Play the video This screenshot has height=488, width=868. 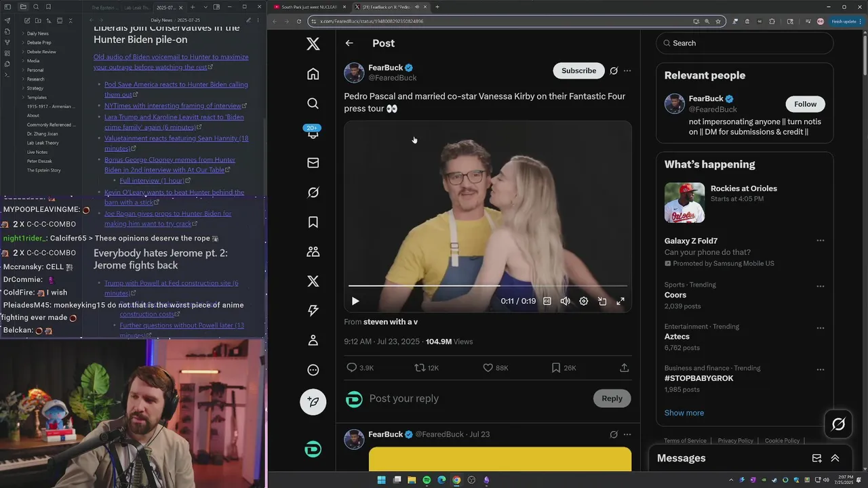click(x=355, y=301)
